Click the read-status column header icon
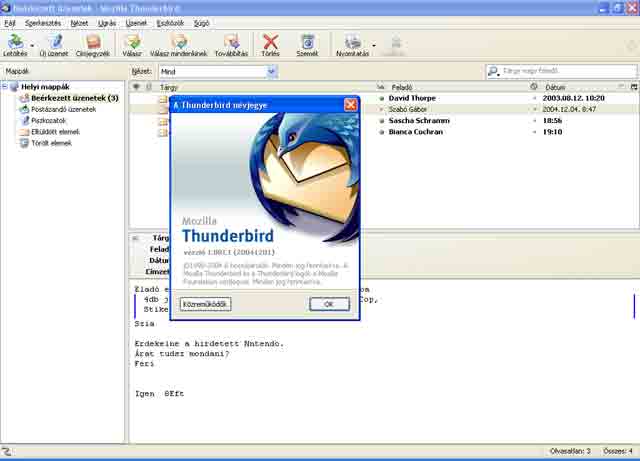 [x=380, y=87]
